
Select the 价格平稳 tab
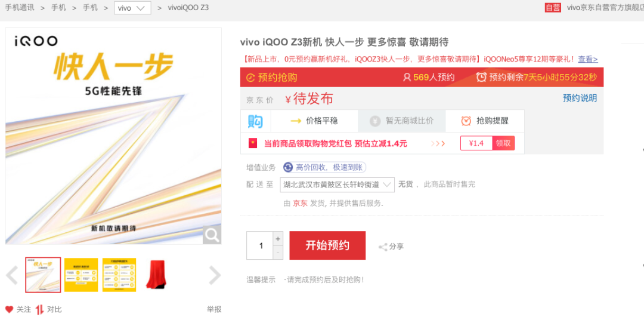tap(314, 121)
